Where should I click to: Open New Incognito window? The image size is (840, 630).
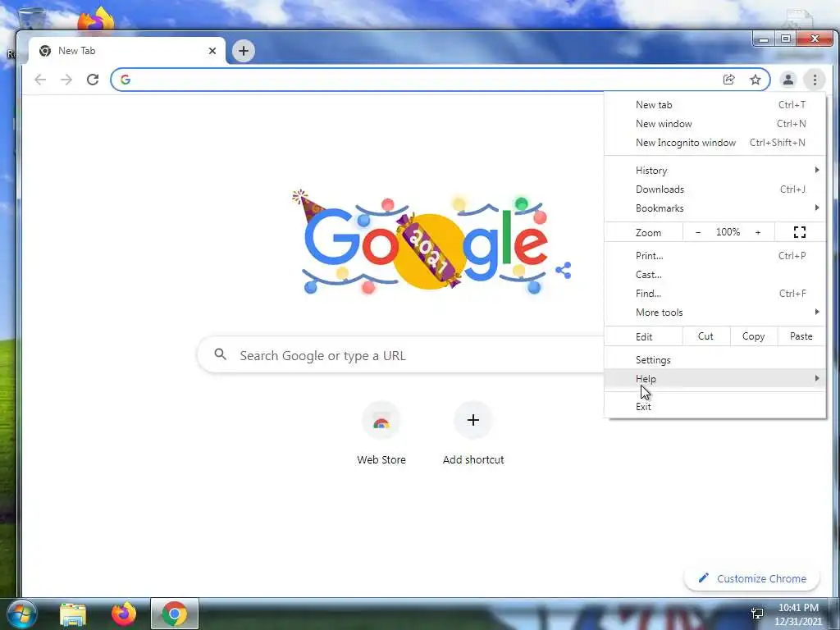[x=715, y=143]
